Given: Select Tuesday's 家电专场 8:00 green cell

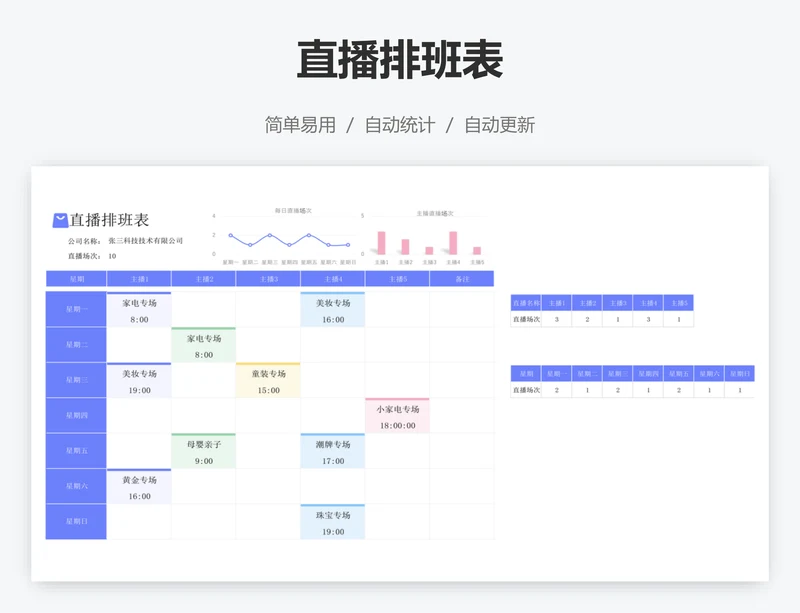Looking at the screenshot, I should pyautogui.click(x=204, y=345).
